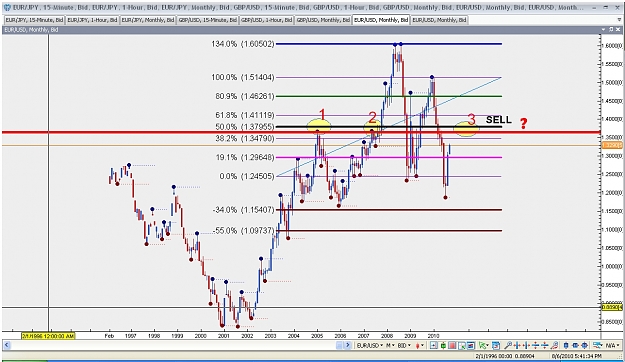Click the orange current price tag on price axis
Screen dimensions: 625x362
611,145
